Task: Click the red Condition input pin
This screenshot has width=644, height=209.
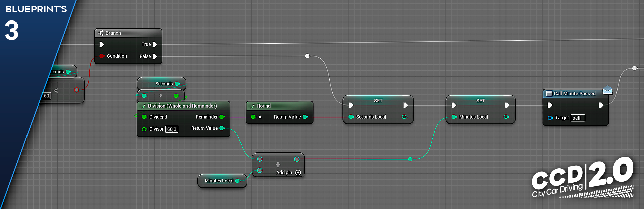Action: pos(102,56)
